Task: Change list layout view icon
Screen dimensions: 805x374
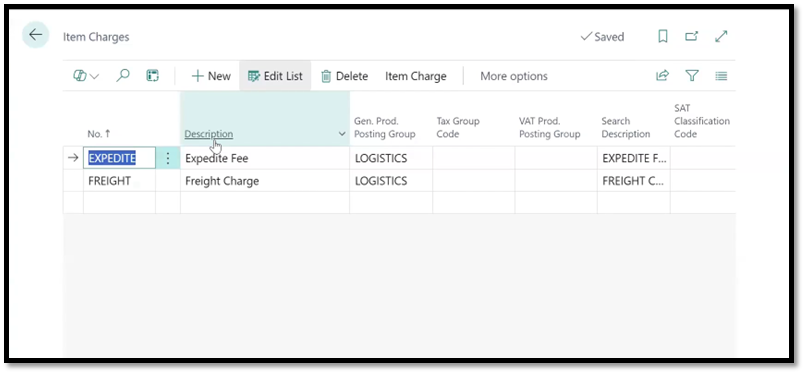Action: 721,76
